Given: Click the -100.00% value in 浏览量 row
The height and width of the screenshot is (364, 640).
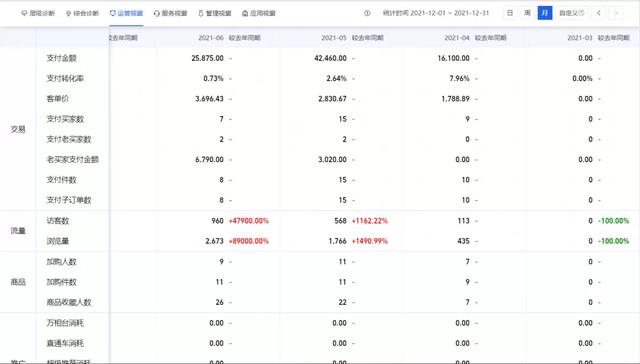Looking at the screenshot, I should (613, 241).
